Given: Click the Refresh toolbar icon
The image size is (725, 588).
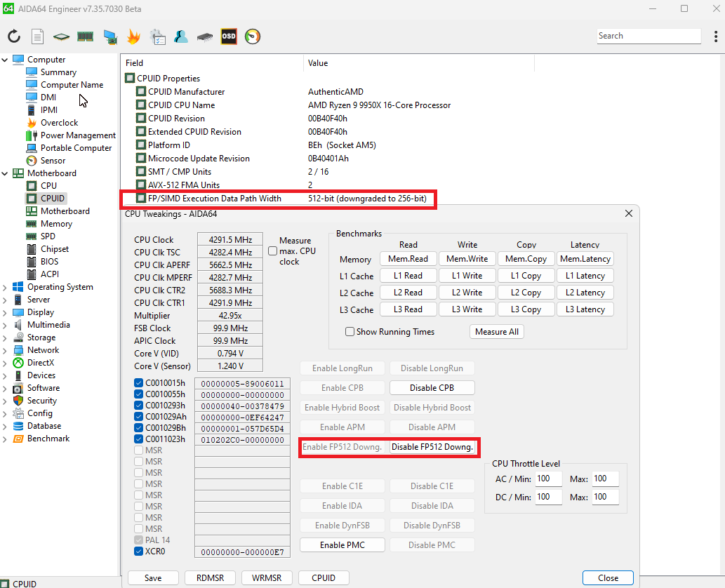Looking at the screenshot, I should pyautogui.click(x=14, y=36).
